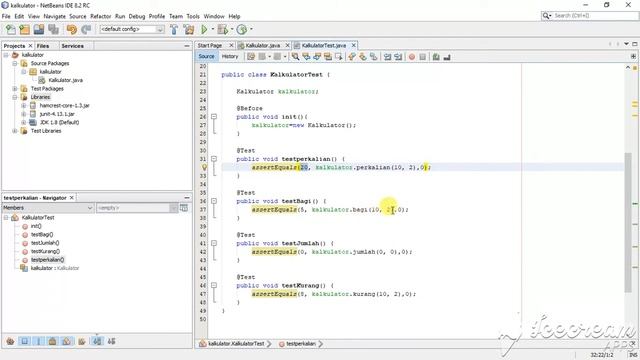Toggle Fully Qualified Names in Navigator
The width and height of the screenshot is (640, 360).
click(82, 341)
